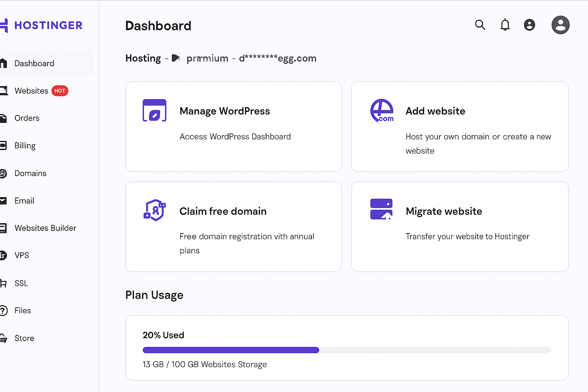
Task: Open the search magnifier icon
Action: (x=480, y=25)
